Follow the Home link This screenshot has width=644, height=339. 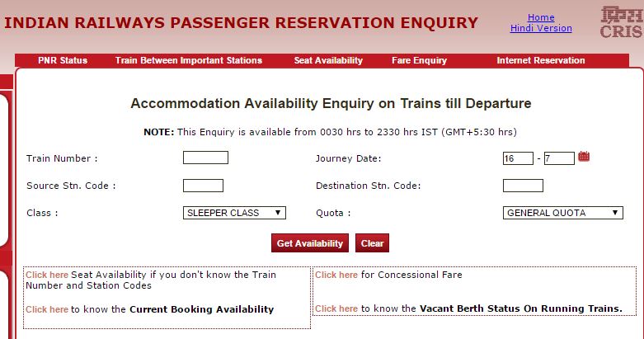click(541, 17)
